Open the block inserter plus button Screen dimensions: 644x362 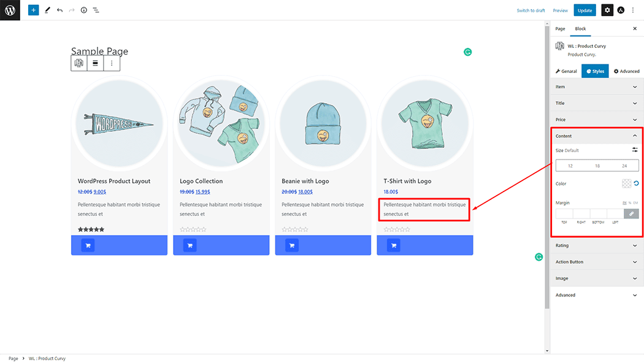(x=33, y=10)
